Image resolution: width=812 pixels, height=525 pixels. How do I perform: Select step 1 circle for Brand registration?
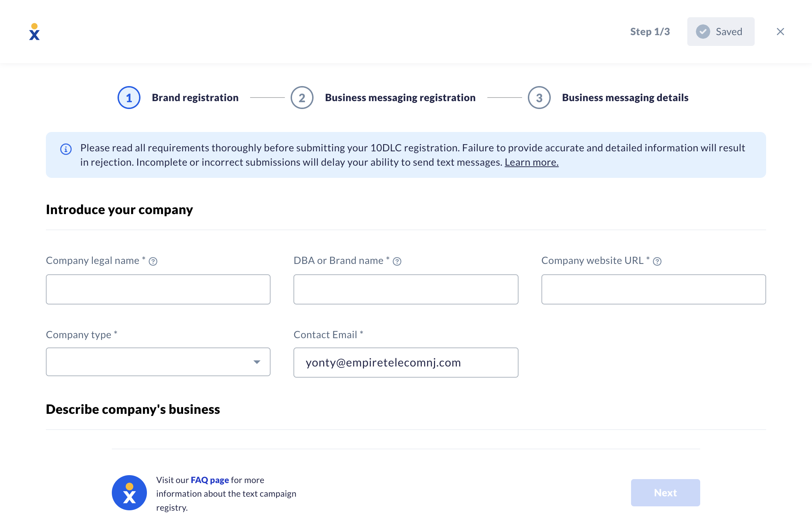[129, 98]
